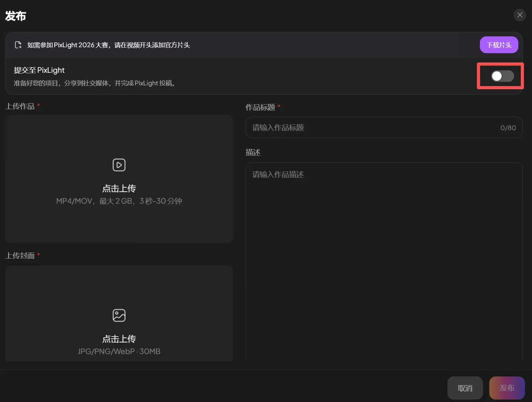Click the 上传作品 label
Screen dimensions: 532x402
[20, 106]
